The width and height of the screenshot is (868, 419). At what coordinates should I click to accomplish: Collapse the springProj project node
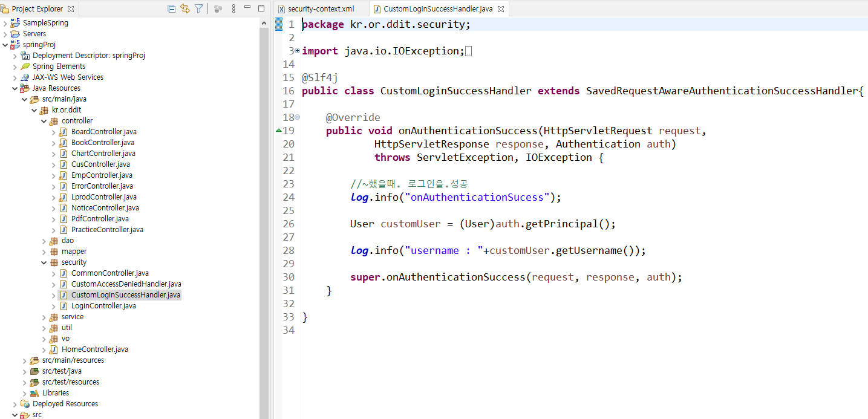click(x=5, y=45)
